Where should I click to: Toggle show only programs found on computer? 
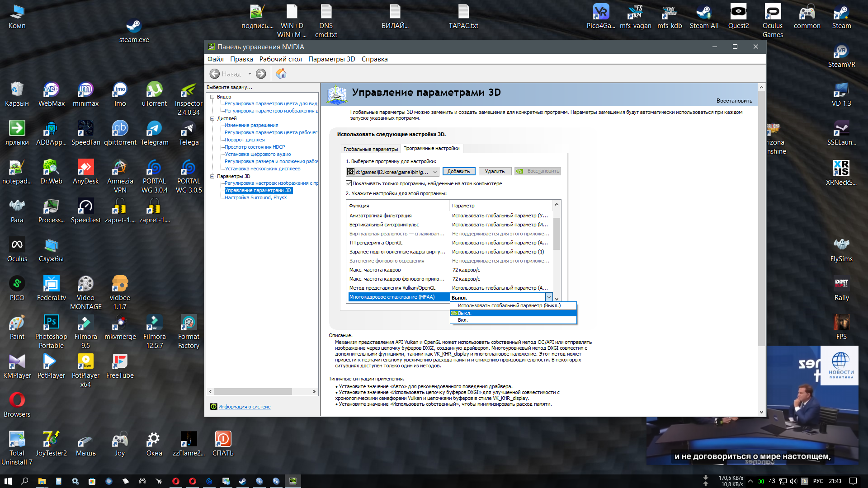point(349,183)
